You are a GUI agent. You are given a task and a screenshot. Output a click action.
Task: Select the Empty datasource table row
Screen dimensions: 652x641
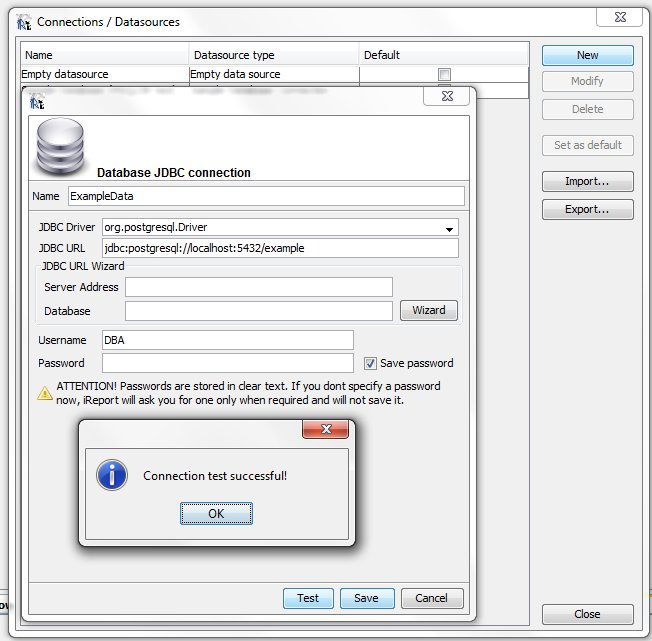point(105,74)
